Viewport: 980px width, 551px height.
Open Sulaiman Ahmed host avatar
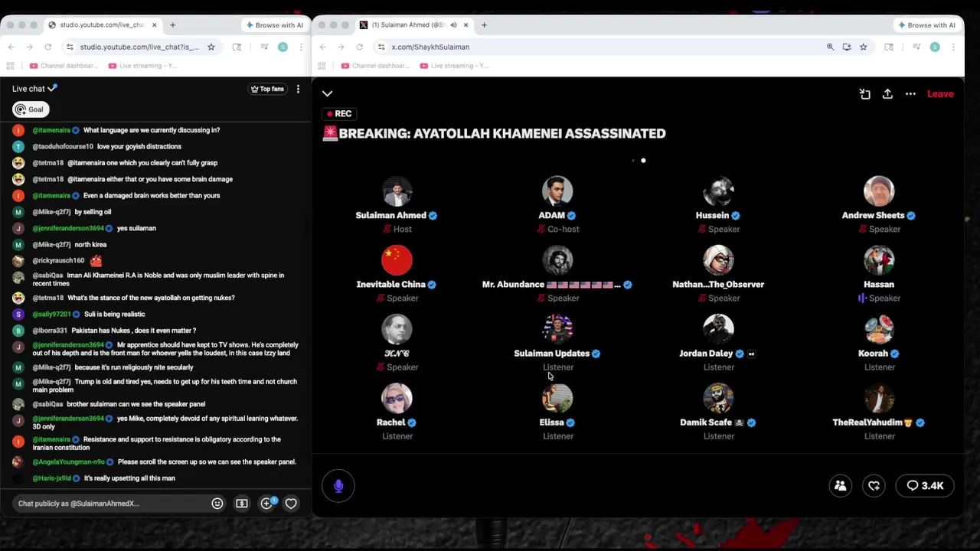point(397,191)
